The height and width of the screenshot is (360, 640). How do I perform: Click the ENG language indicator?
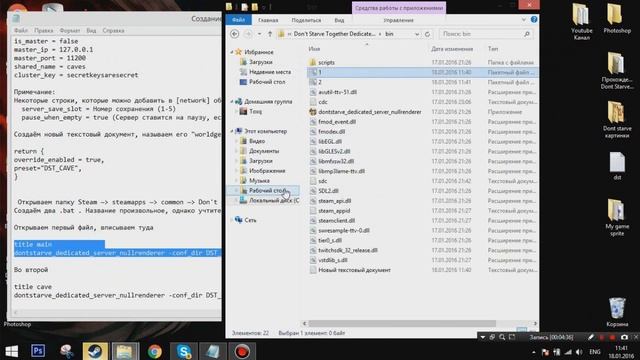point(595,352)
